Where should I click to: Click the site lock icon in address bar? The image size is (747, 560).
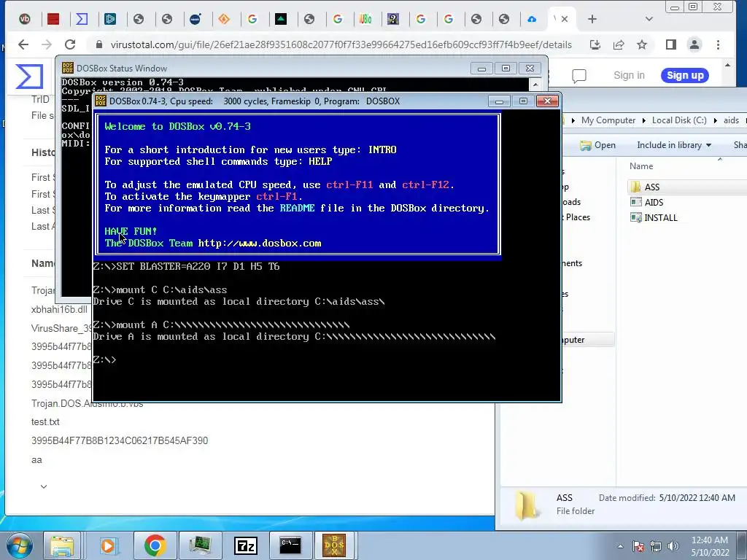tap(99, 44)
